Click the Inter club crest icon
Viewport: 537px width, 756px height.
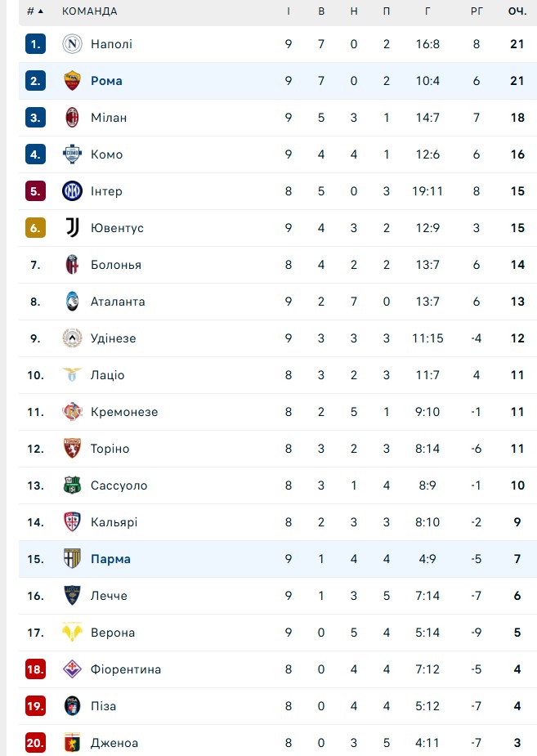point(73,191)
